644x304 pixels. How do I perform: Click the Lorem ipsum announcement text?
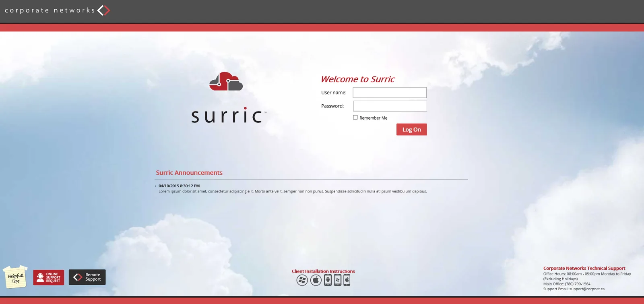click(293, 191)
